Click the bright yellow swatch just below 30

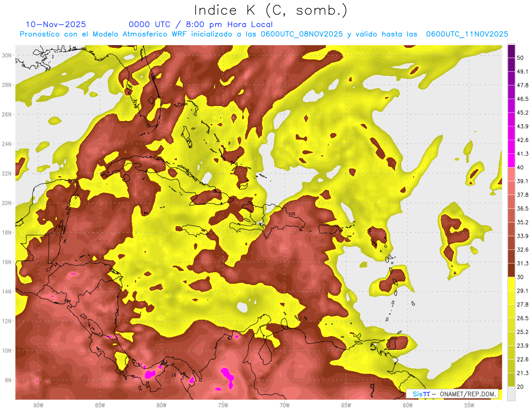coord(511,284)
